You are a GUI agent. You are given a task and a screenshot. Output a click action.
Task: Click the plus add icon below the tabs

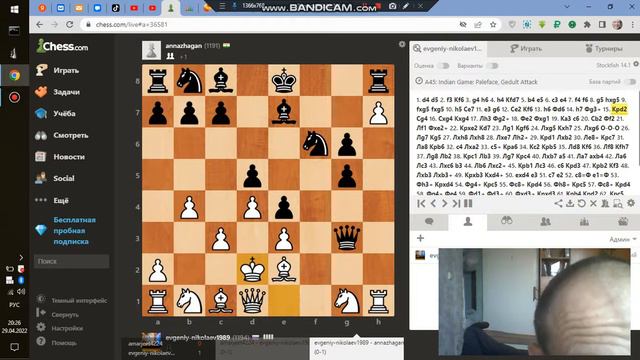[420, 238]
